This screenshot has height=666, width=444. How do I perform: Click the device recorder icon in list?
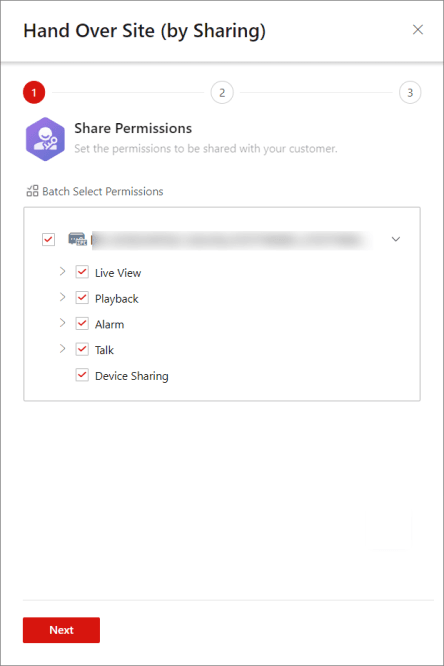[x=78, y=239]
